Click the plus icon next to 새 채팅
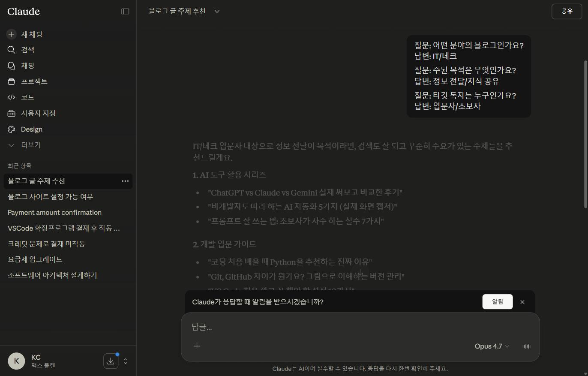Image resolution: width=588 pixels, height=376 pixels. pos(12,34)
